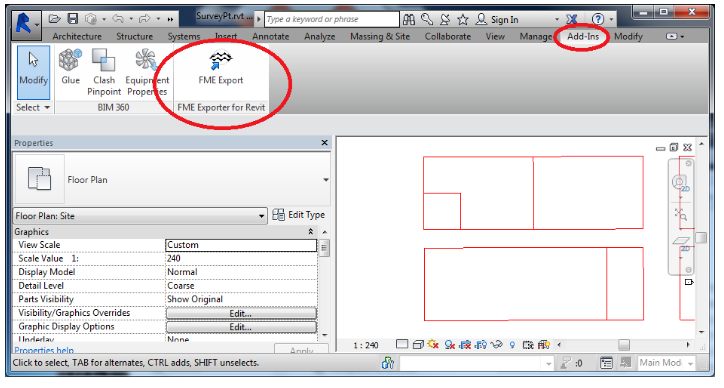Expand the quick access toolbar overflow arrows
The height and width of the screenshot is (388, 724).
(x=170, y=19)
